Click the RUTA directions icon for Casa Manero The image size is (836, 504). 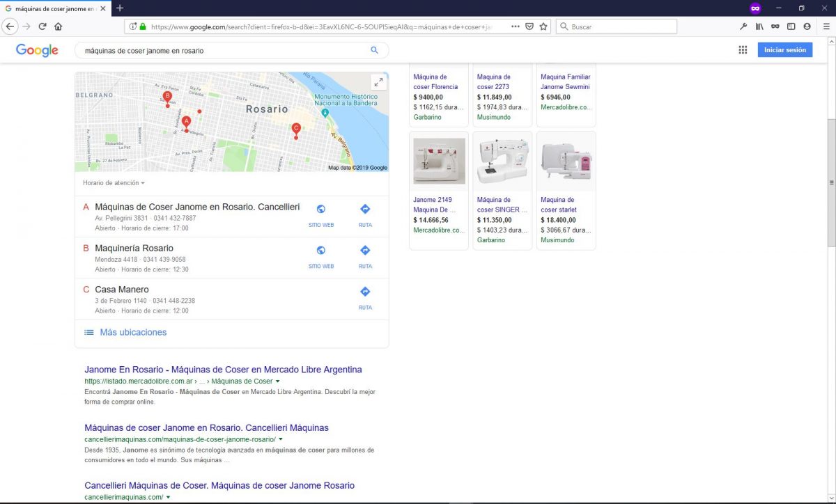click(x=365, y=291)
